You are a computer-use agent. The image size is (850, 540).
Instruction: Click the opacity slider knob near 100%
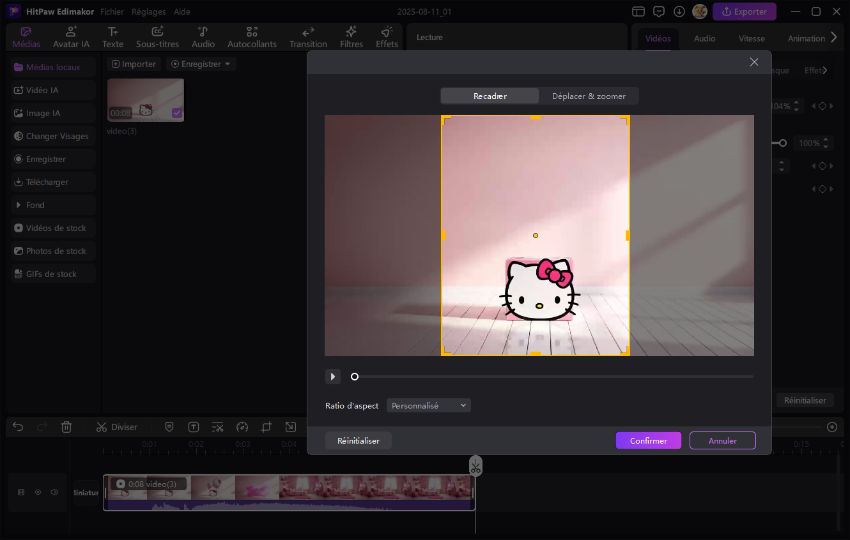[x=782, y=143]
